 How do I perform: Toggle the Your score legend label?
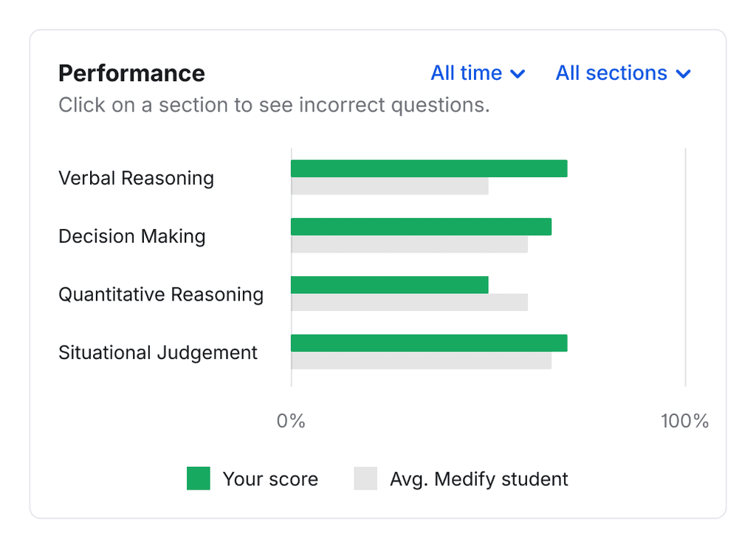click(270, 479)
